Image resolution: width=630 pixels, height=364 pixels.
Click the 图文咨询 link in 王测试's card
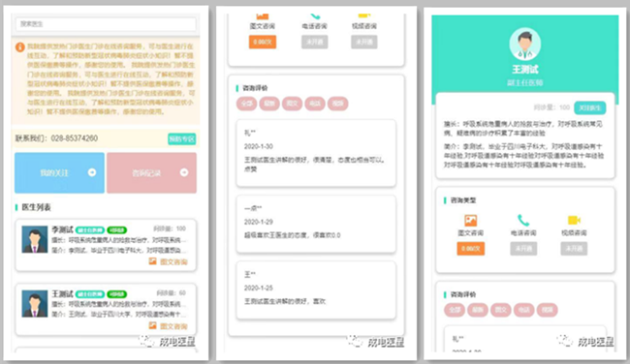coord(173,326)
